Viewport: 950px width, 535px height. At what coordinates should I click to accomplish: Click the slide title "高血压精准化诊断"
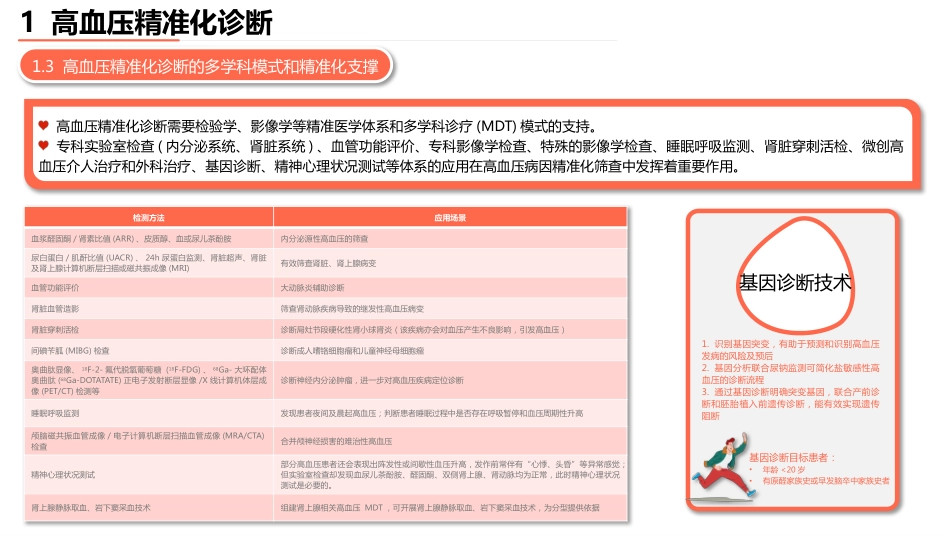(x=161, y=23)
